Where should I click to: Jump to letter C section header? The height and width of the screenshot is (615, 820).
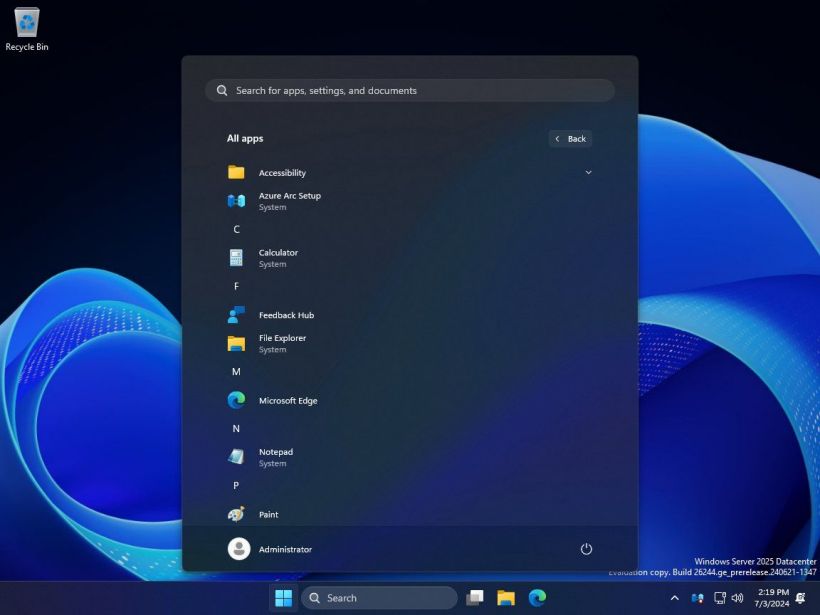pyautogui.click(x=236, y=229)
